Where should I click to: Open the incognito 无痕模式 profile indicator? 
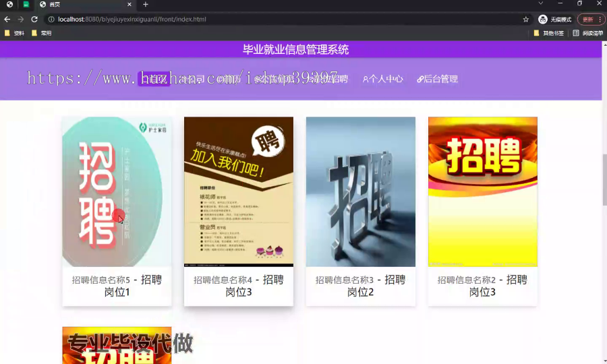pyautogui.click(x=555, y=20)
